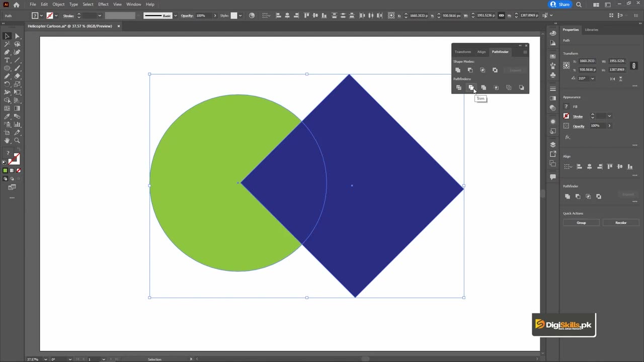Screen dimensions: 644x362
Task: Set paint mode to Color
Action: (x=6, y=170)
